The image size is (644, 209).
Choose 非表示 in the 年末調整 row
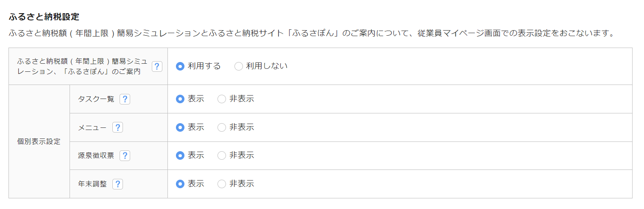[222, 184]
